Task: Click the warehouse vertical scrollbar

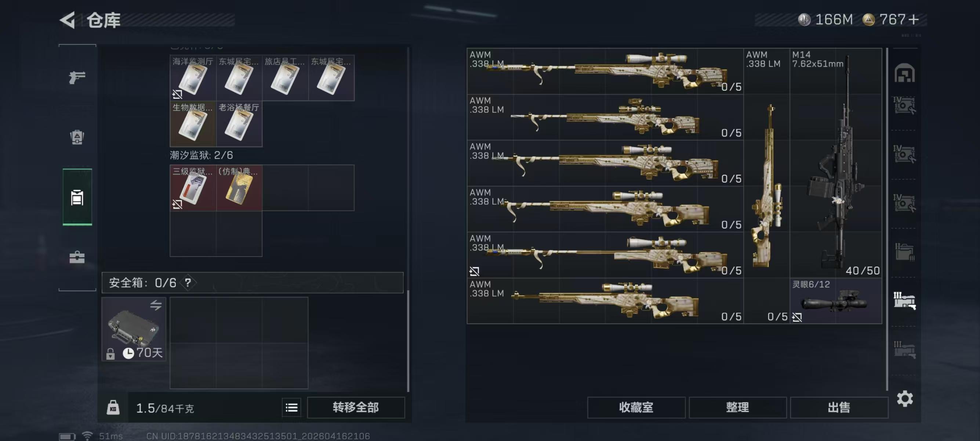Action: [887, 219]
